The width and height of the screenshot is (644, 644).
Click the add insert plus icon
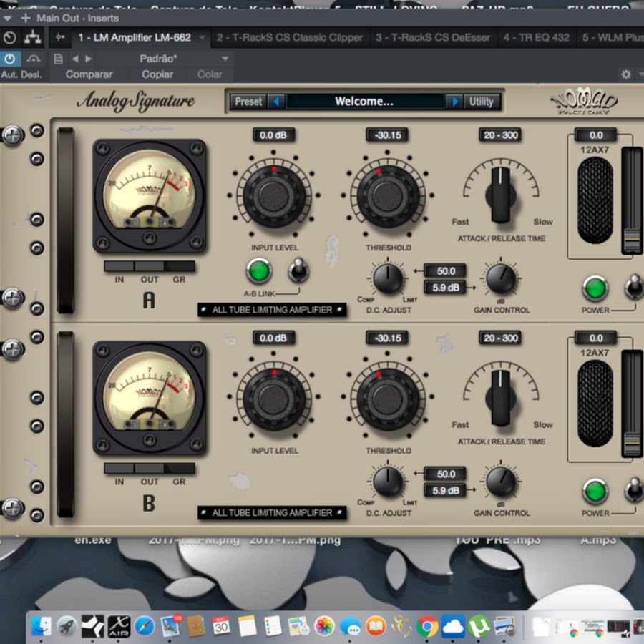tap(26, 18)
